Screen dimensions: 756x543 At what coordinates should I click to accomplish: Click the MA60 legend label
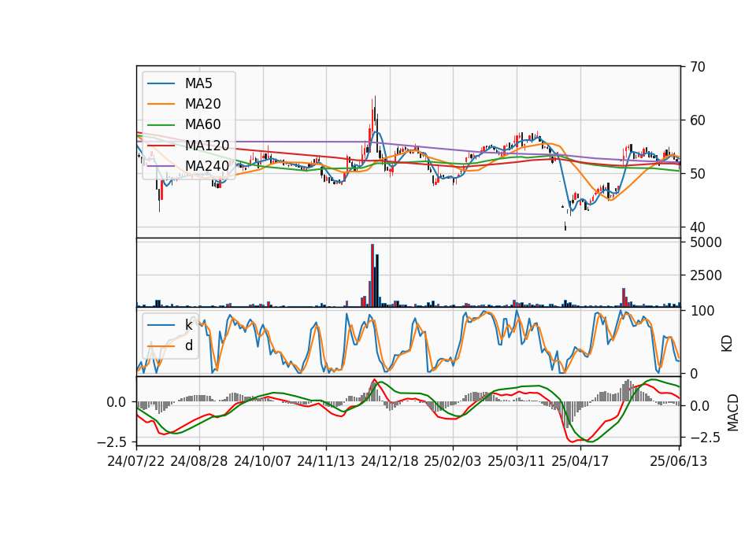[202, 125]
